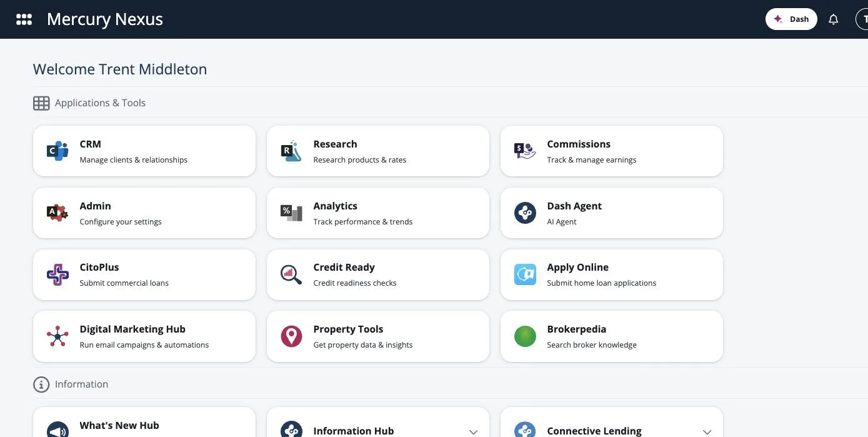Viewport: 868px width, 437px height.
Task: Click the 'Digital Marketing Hub' title text
Action: point(132,329)
